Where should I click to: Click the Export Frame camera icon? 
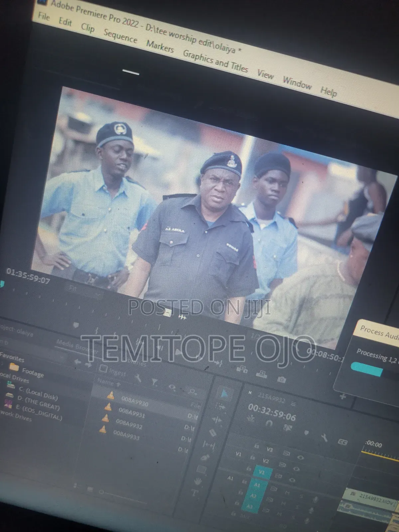click(x=281, y=379)
